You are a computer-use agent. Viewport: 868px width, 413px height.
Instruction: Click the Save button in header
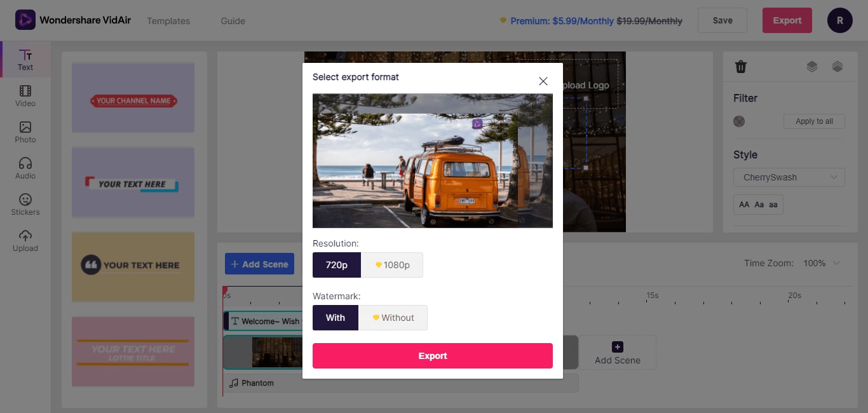[722, 20]
